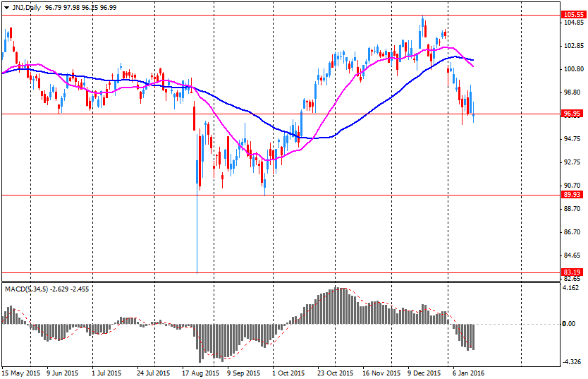588x379 pixels.
Task: Open the chart dropdown triangle beside JNJ,Daily
Action: click(6, 8)
